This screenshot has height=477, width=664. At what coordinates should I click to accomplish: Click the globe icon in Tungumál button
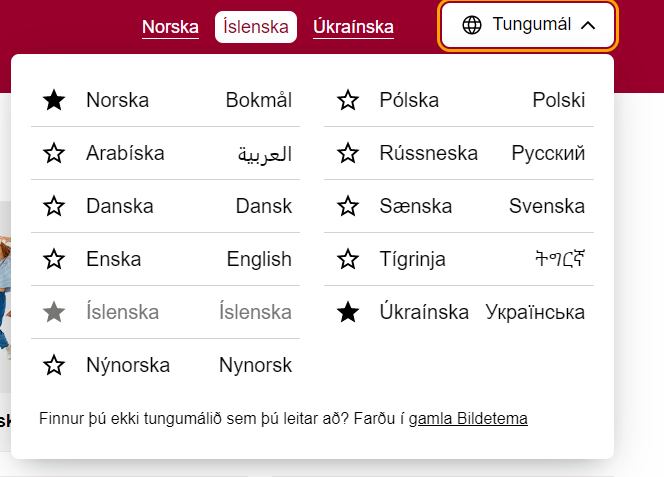(x=473, y=25)
